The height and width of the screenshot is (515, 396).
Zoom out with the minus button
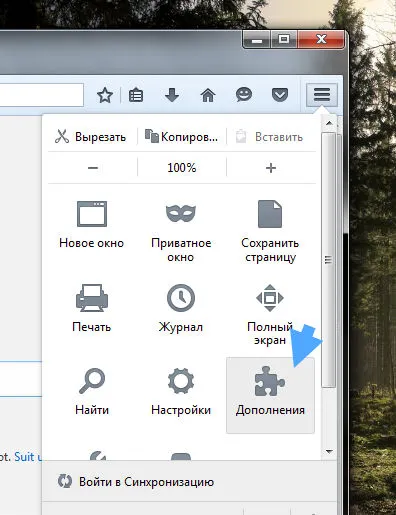tap(93, 167)
